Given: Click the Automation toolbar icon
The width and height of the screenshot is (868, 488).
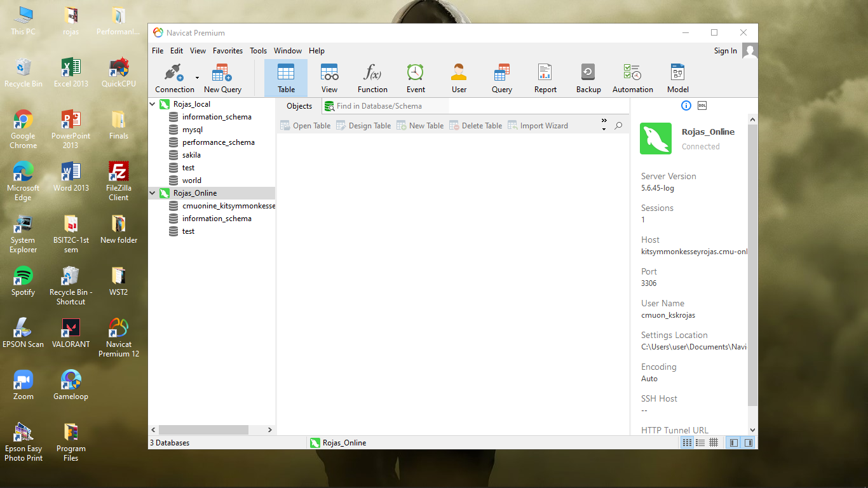Looking at the screenshot, I should (632, 78).
